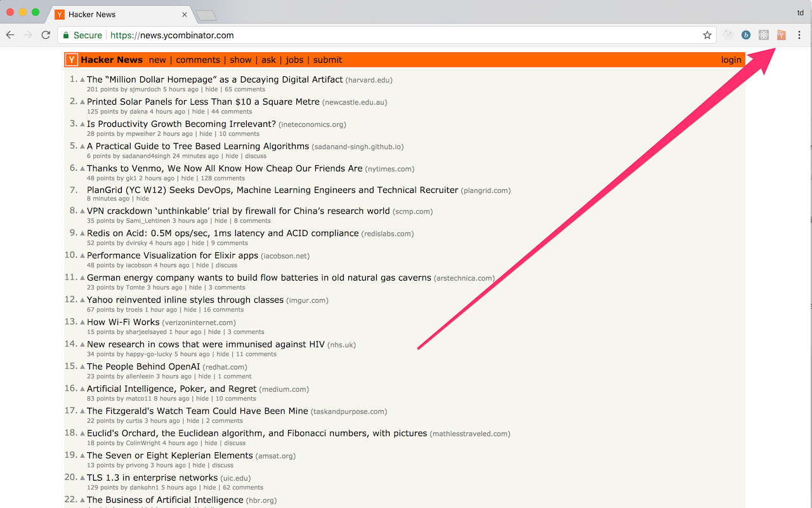Select the Hacker News browser tab

point(121,14)
